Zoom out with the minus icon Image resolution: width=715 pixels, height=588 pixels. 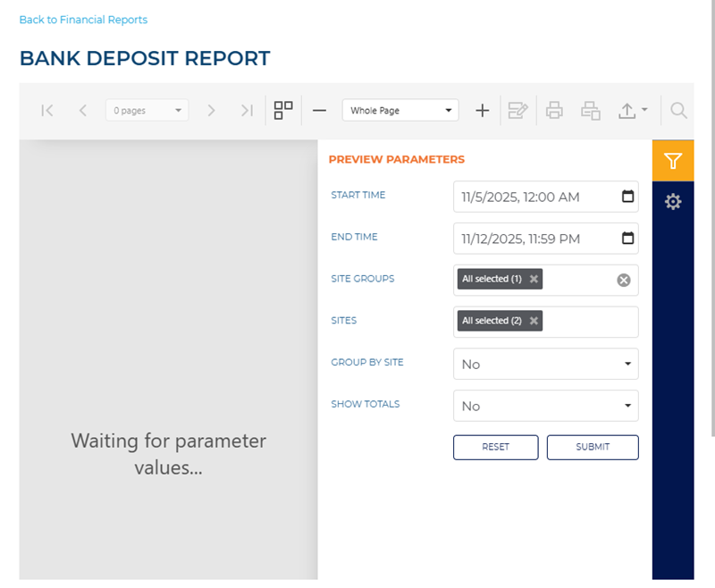coord(319,111)
